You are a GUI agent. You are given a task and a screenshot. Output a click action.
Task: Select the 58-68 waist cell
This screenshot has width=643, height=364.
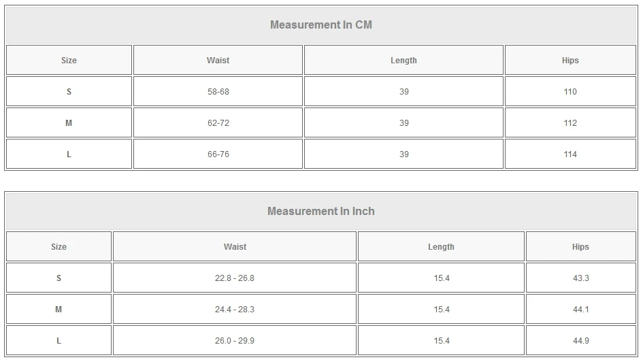pos(218,92)
